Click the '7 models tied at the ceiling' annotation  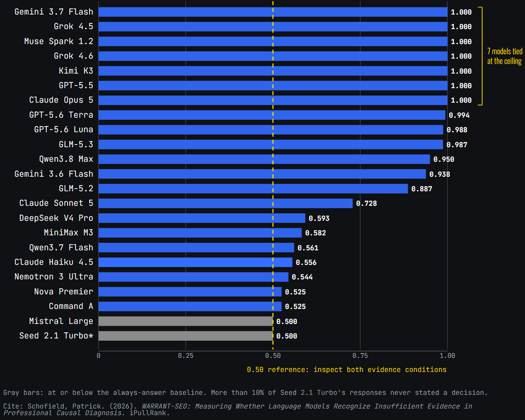[505, 56]
